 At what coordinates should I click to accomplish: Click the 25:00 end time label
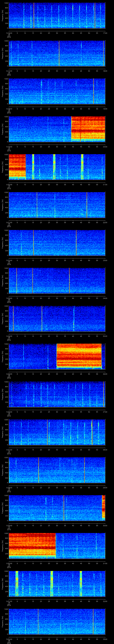tap(105, 336)
